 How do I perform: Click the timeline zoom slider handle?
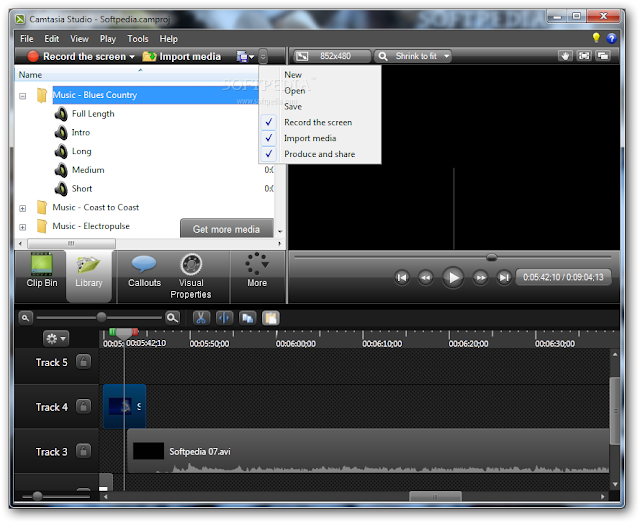click(x=102, y=317)
